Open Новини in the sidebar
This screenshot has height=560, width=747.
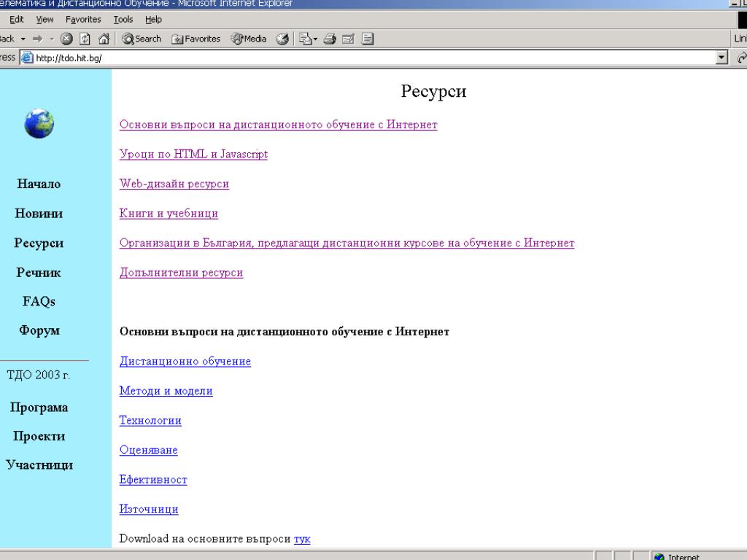pyautogui.click(x=39, y=214)
